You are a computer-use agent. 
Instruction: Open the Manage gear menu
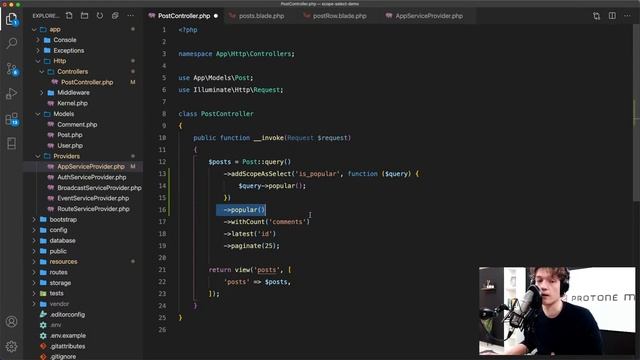pyautogui.click(x=11, y=346)
